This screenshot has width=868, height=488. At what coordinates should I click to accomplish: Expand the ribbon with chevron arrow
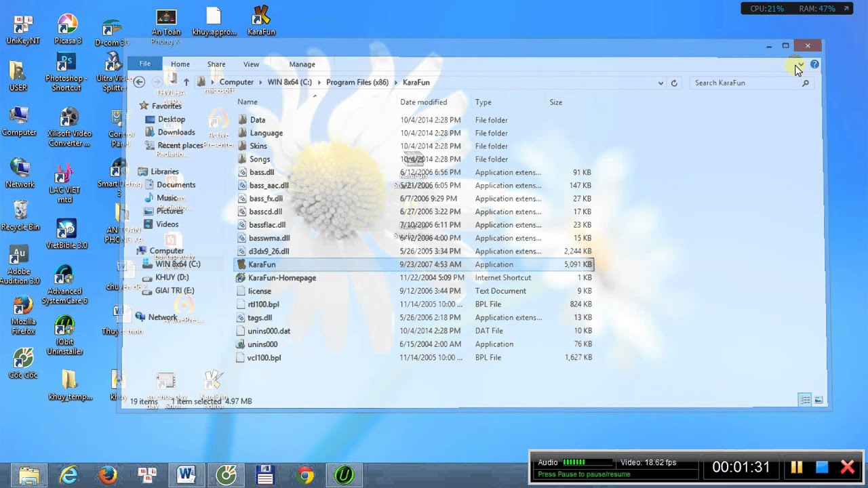[800, 64]
